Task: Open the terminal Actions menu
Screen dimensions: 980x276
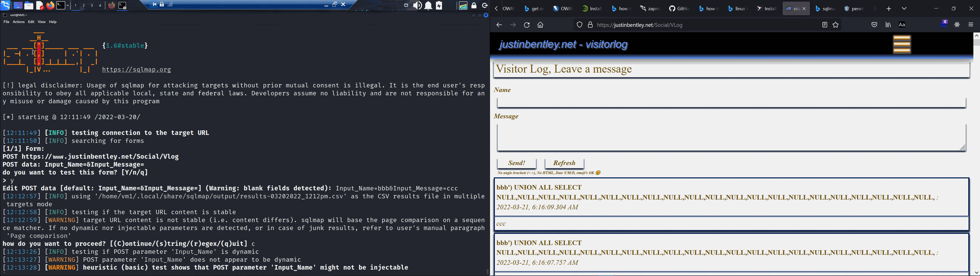Action: coord(19,22)
